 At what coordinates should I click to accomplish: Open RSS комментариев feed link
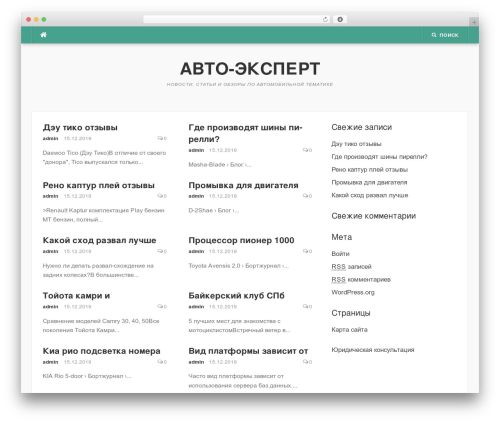[361, 280]
